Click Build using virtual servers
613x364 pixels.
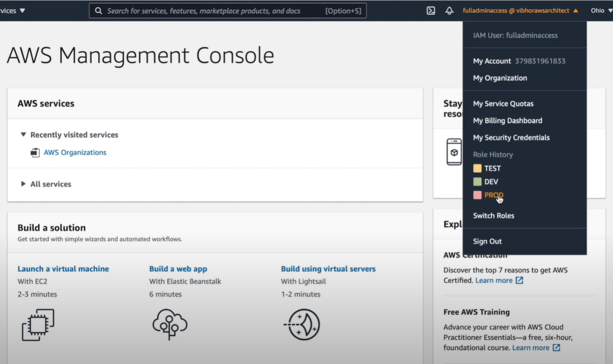pos(328,269)
